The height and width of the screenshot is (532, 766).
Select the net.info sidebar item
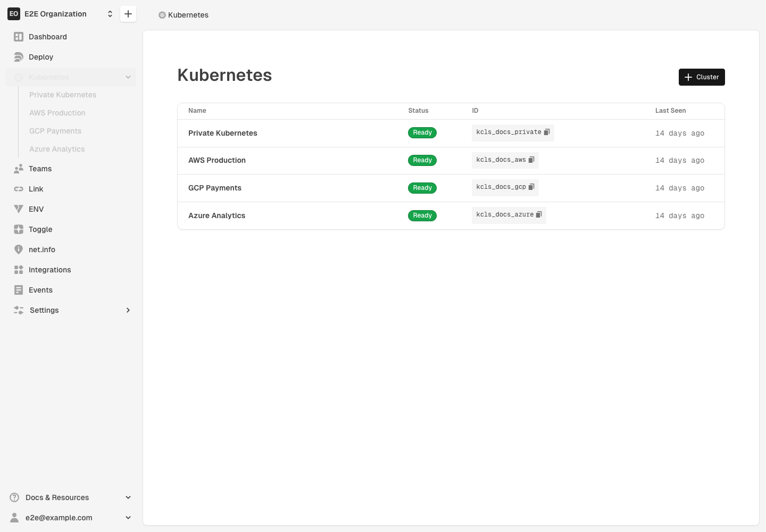pyautogui.click(x=71, y=250)
